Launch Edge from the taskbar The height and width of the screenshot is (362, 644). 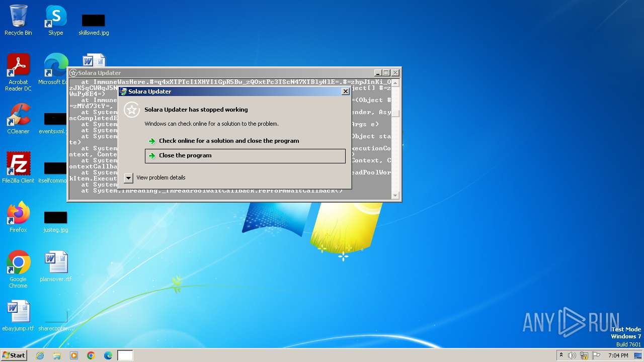click(x=108, y=355)
